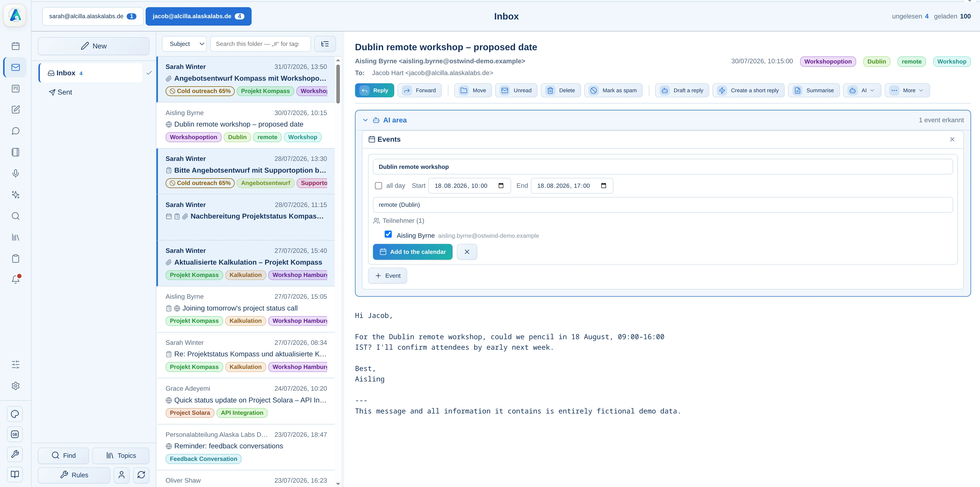This screenshot has height=487, width=980.
Task: Click the Workshopoption tag in email header
Action: click(x=828, y=62)
